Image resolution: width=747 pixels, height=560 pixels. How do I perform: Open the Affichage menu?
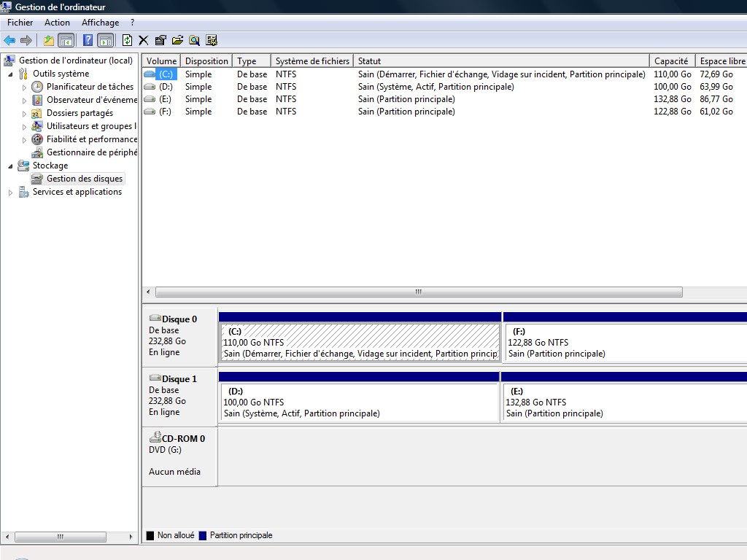100,23
